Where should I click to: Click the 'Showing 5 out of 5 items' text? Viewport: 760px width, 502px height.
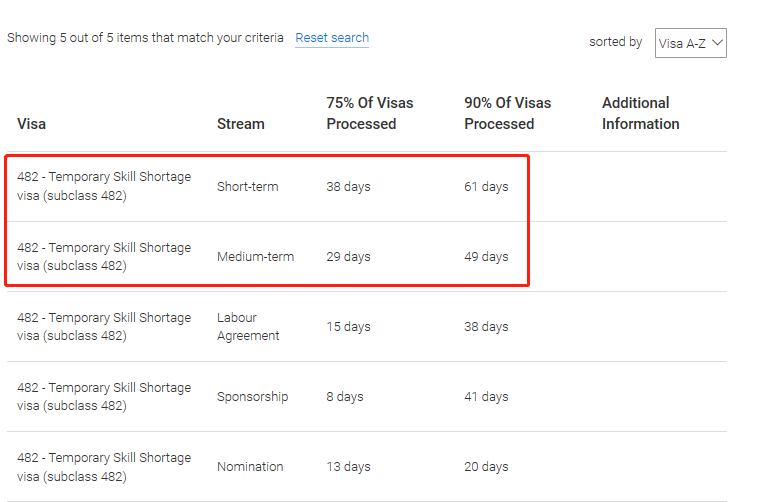(x=146, y=38)
